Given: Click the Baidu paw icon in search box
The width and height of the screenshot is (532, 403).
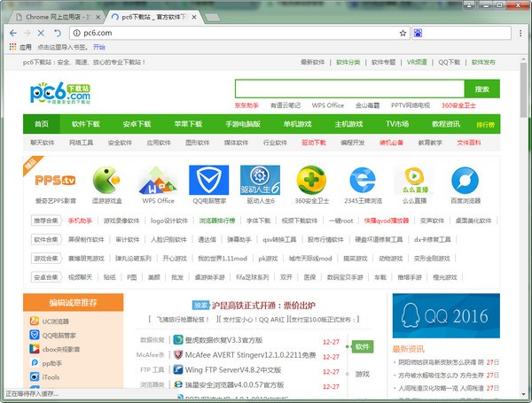Looking at the screenshot, I should [418, 33].
